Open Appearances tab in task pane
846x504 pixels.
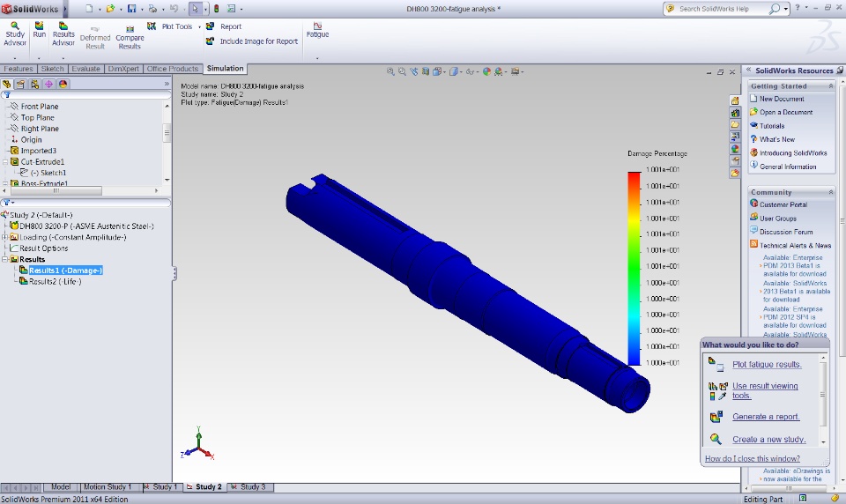point(735,149)
